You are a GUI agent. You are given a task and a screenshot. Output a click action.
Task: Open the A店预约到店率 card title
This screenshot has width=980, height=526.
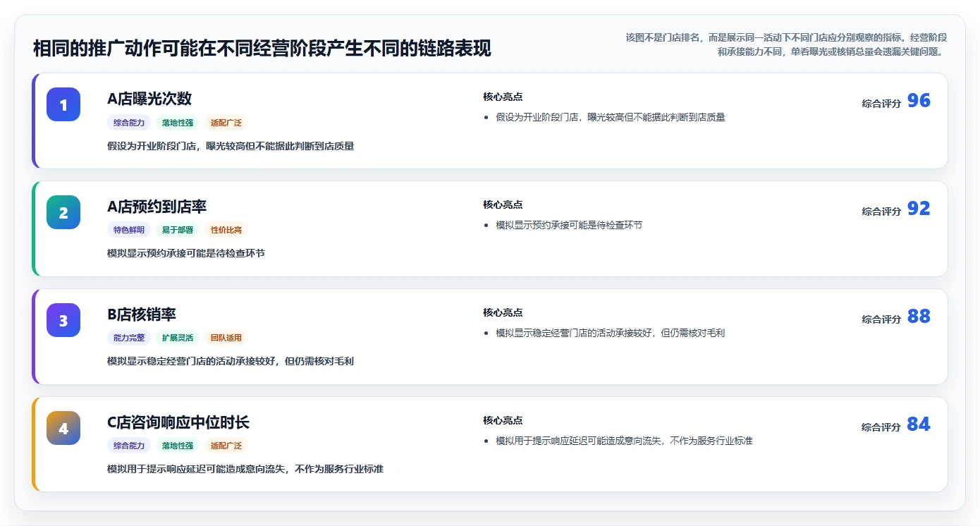point(157,207)
